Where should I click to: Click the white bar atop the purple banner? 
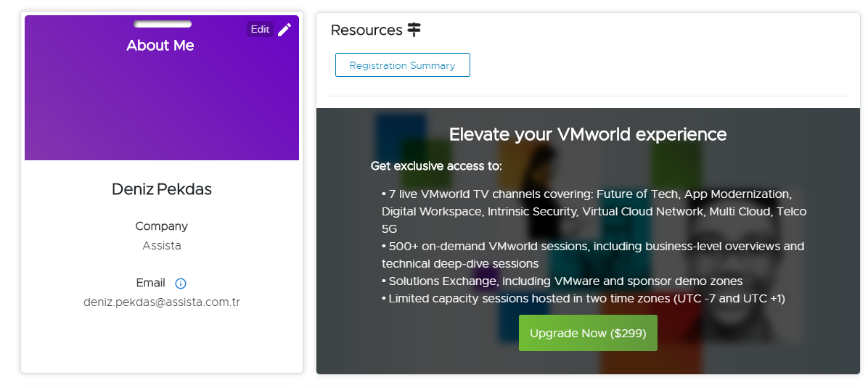click(x=163, y=25)
